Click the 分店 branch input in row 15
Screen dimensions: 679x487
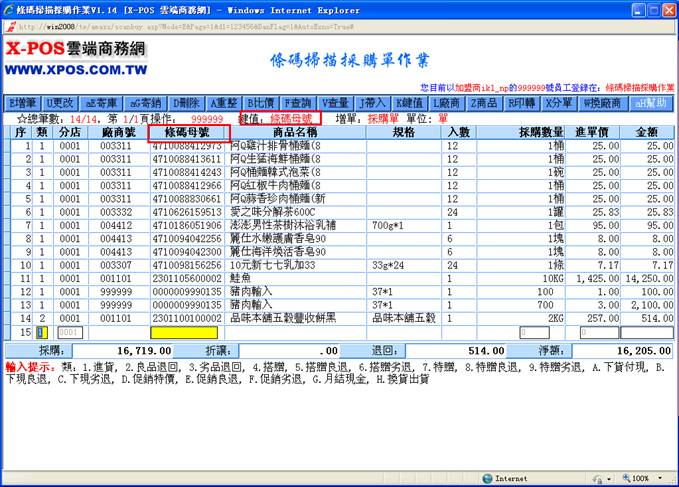[x=69, y=332]
